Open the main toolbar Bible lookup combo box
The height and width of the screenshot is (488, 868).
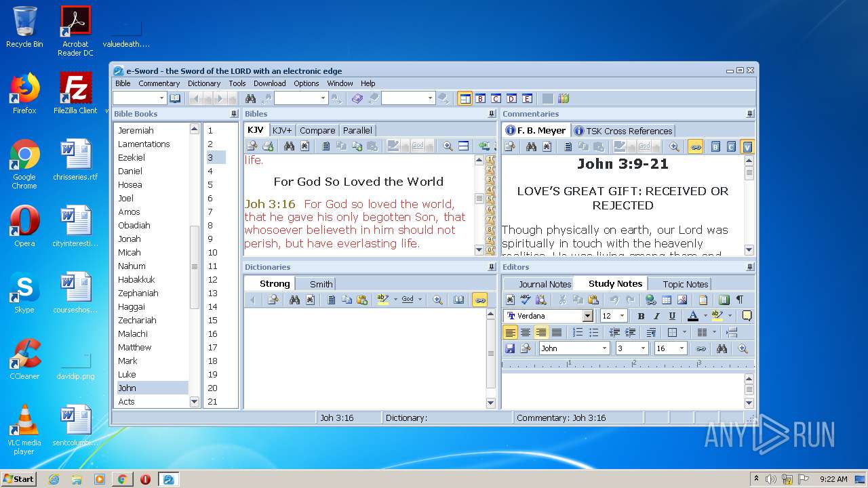pos(140,98)
